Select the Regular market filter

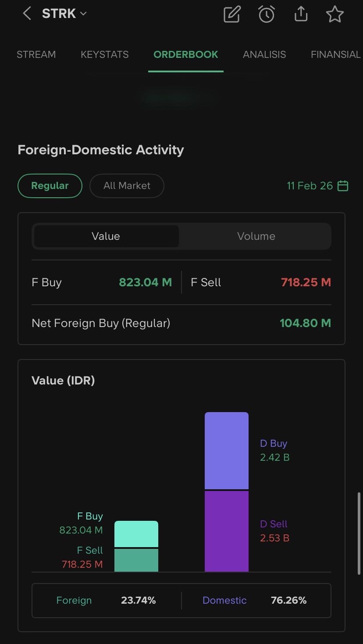coord(50,186)
